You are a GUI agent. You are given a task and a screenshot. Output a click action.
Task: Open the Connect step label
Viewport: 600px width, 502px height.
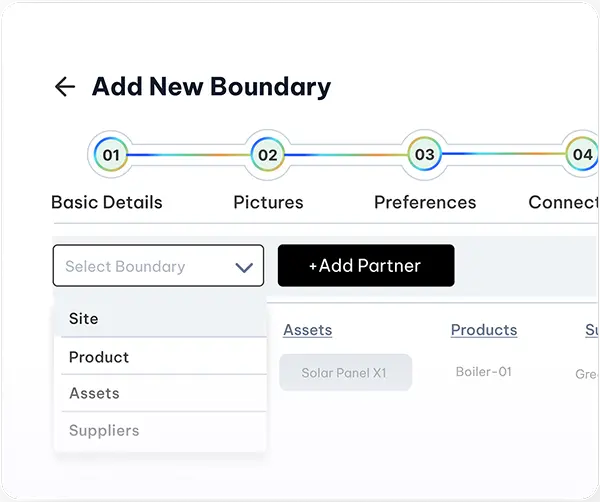[x=563, y=202]
